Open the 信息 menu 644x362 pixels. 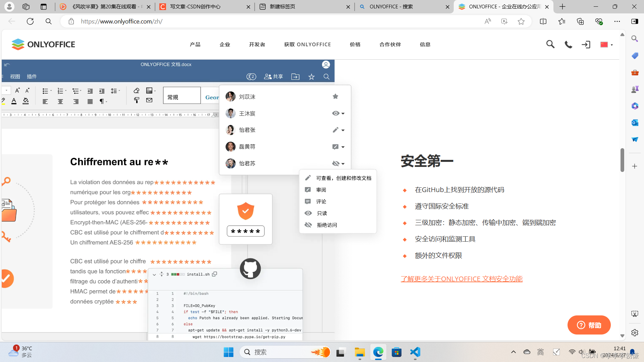(x=425, y=45)
